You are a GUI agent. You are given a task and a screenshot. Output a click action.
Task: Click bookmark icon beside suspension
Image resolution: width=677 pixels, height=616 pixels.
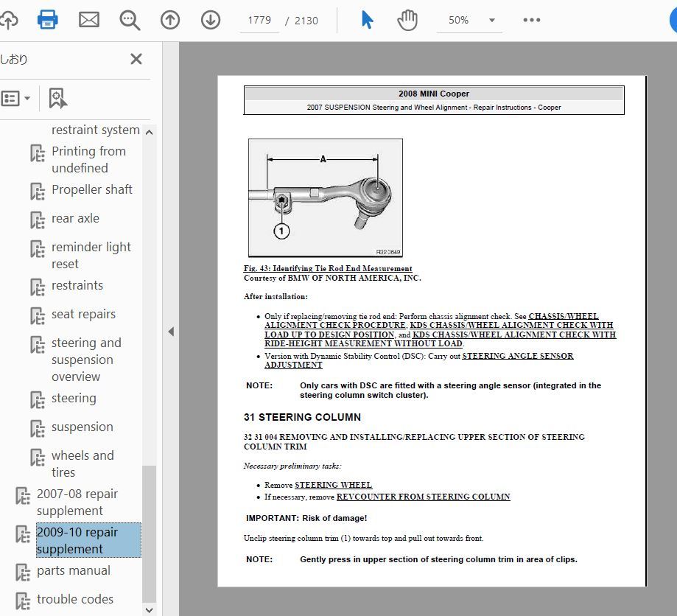[38, 429]
